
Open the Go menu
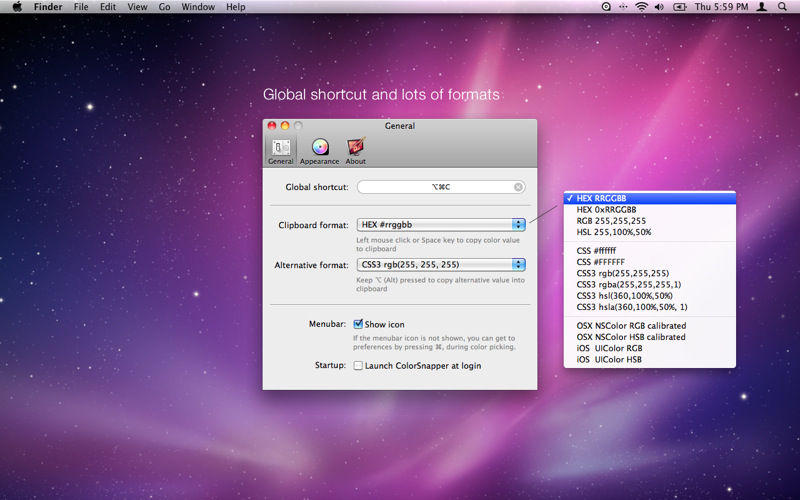pos(164,7)
